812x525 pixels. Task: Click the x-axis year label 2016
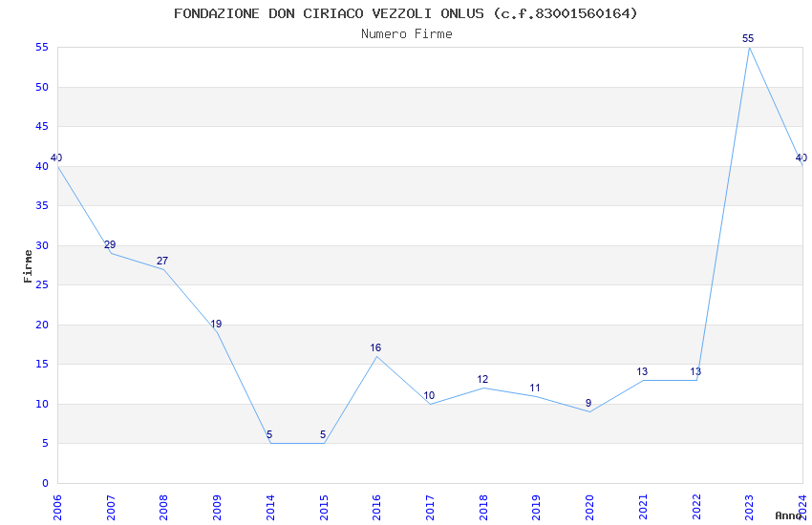pos(376,507)
